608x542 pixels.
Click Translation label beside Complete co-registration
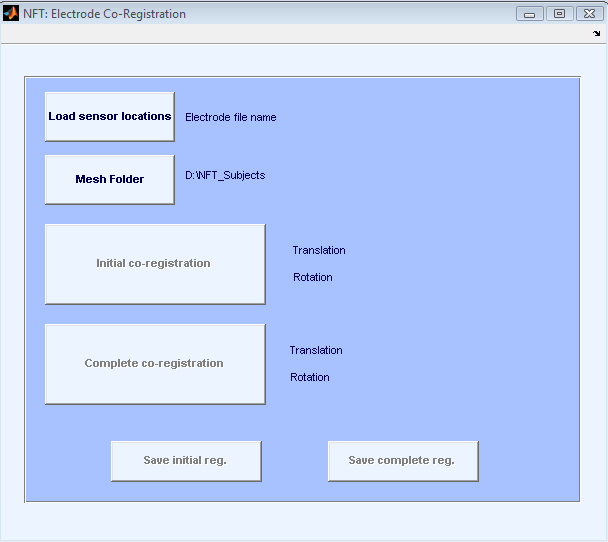click(316, 351)
